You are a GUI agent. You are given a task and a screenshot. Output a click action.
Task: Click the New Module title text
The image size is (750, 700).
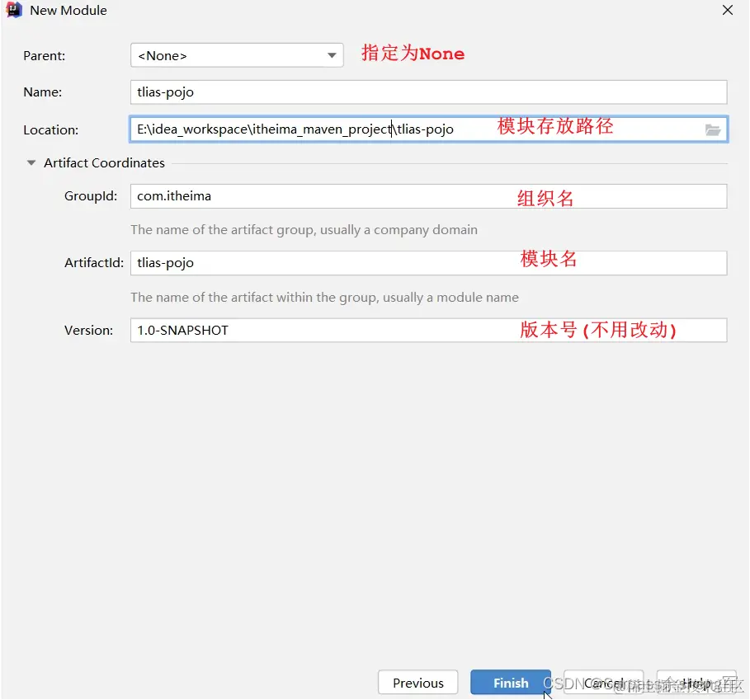pos(68,11)
